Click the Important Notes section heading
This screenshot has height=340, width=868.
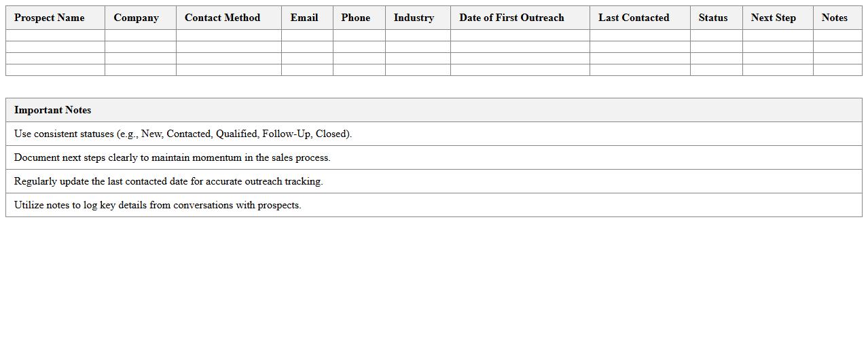53,110
